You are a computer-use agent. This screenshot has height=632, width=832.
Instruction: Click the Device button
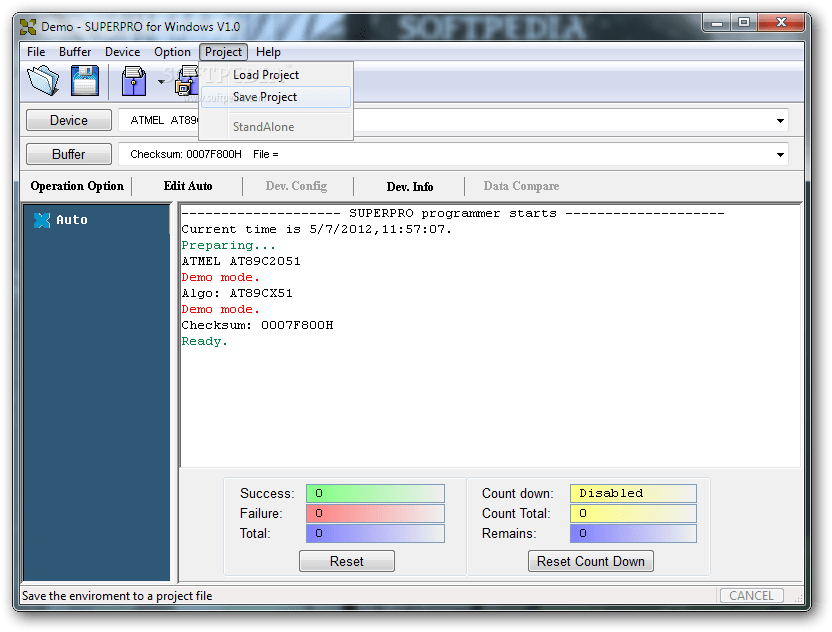tap(68, 120)
